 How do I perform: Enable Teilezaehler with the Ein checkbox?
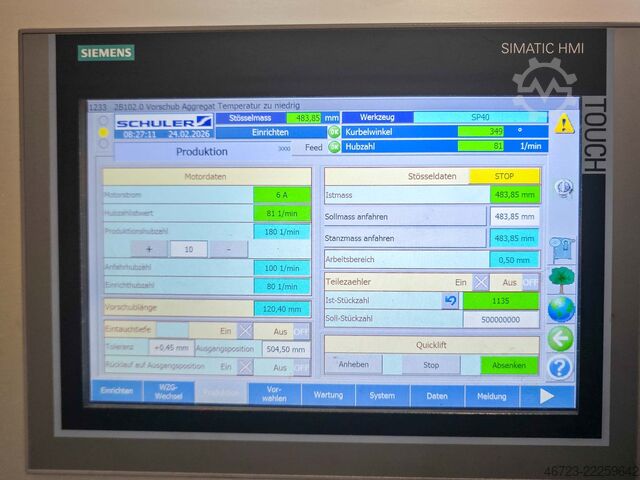coord(481,282)
